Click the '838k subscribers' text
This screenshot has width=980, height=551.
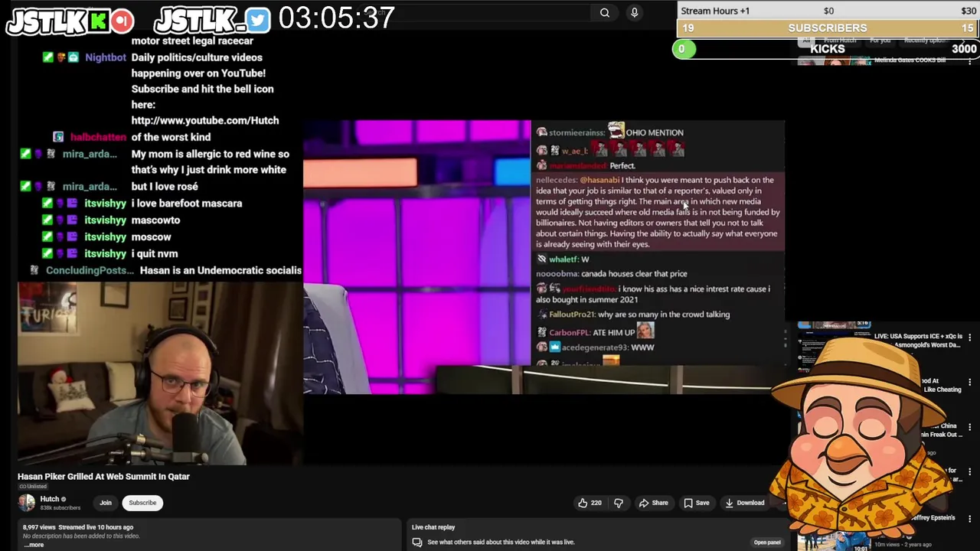60,508
